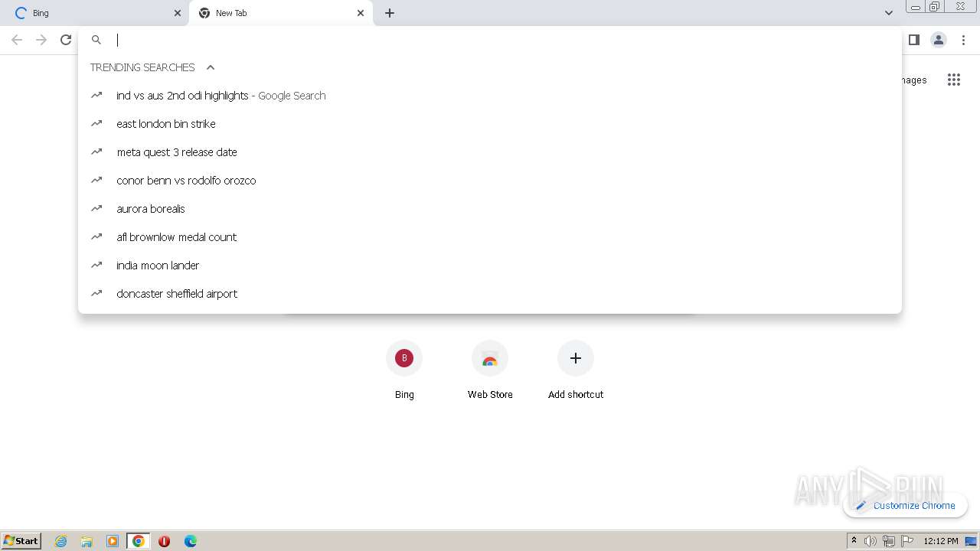Viewport: 980px width, 551px height.
Task: Click the reload page icon
Action: point(66,40)
